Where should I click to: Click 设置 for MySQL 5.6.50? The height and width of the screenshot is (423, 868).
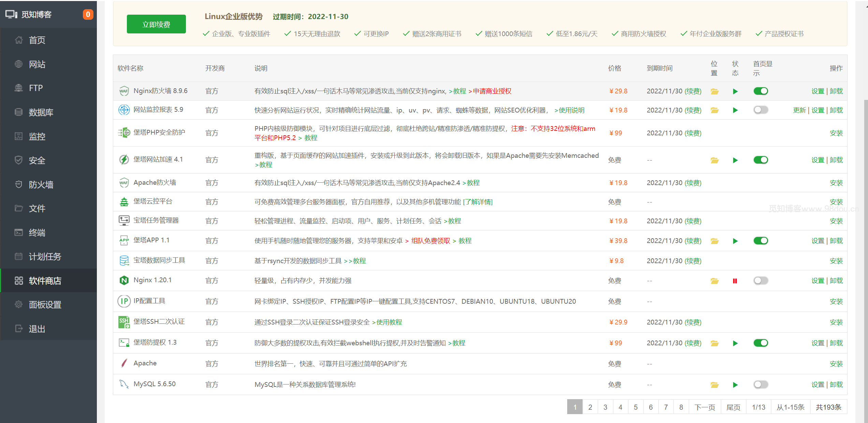coord(818,385)
